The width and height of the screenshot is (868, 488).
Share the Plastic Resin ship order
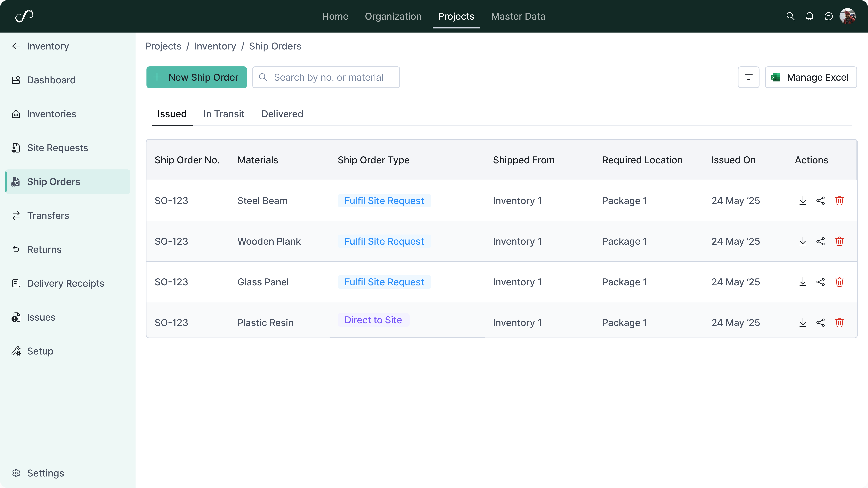pyautogui.click(x=821, y=323)
